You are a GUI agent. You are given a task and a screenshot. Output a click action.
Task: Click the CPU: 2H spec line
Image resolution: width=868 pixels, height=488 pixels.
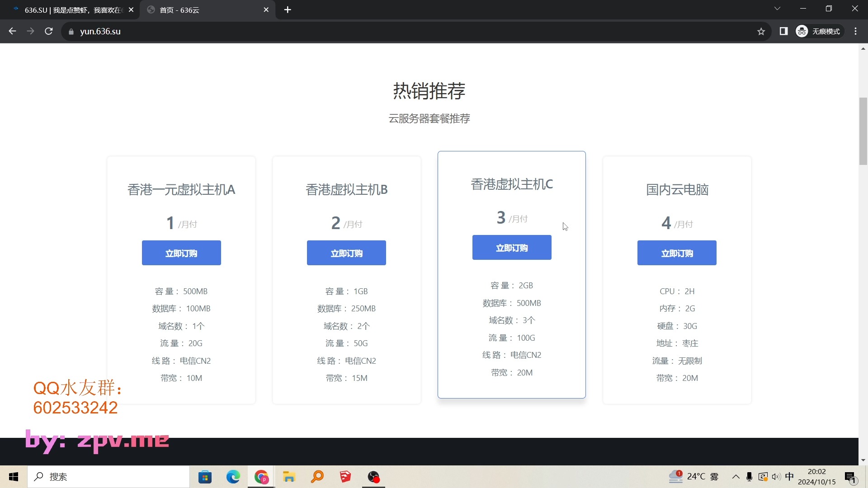coord(677,291)
